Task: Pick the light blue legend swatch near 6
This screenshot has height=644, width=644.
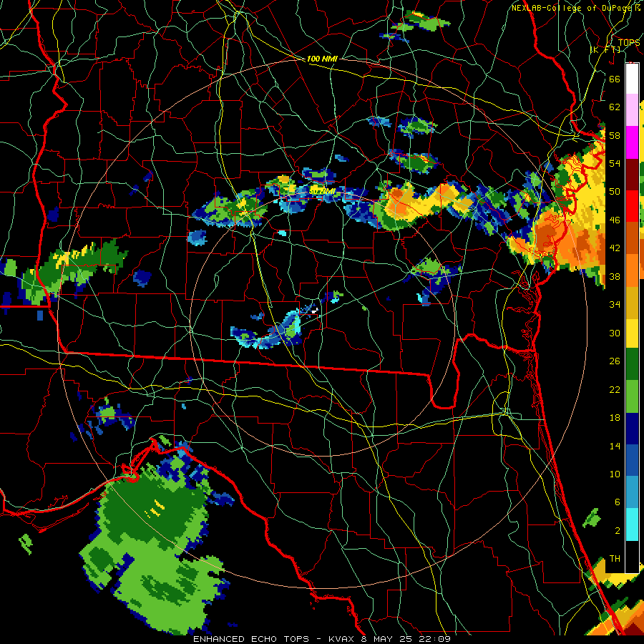Action: point(632,492)
